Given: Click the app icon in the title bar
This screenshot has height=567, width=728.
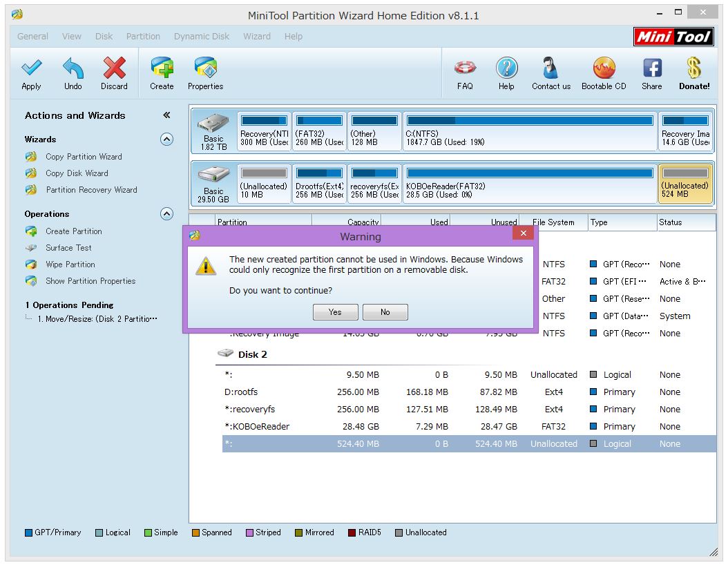Looking at the screenshot, I should click(17, 15).
